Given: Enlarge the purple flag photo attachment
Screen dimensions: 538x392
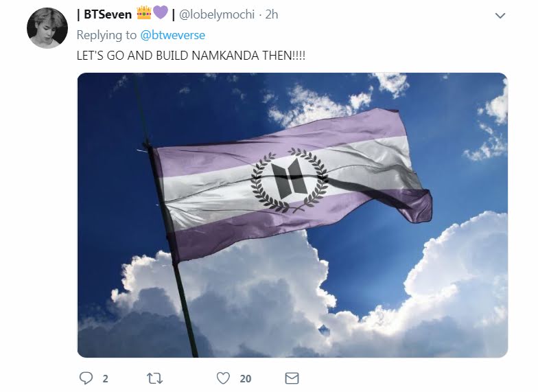Looking at the screenshot, I should pyautogui.click(x=292, y=215).
